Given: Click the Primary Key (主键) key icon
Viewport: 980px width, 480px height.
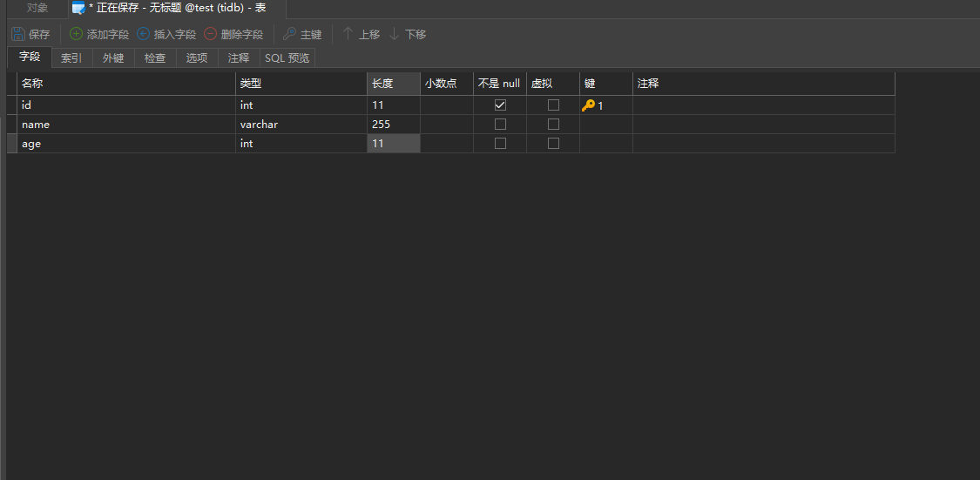Looking at the screenshot, I should pyautogui.click(x=289, y=34).
